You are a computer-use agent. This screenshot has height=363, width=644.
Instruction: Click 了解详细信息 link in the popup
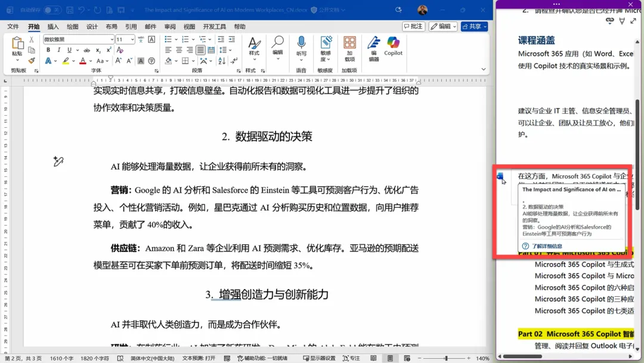pos(547,246)
